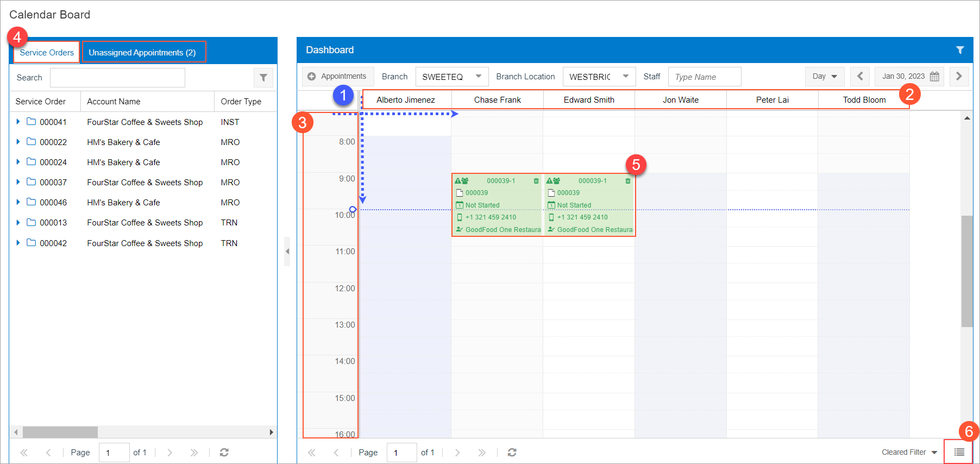The height and width of the screenshot is (464, 980).
Task: Refresh the Service Orders list
Action: (224, 452)
